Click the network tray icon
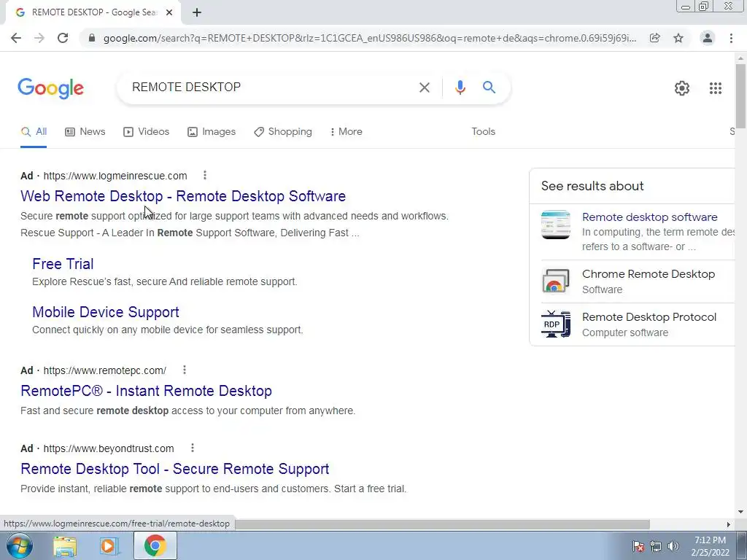The width and height of the screenshot is (747, 560). tap(656, 546)
